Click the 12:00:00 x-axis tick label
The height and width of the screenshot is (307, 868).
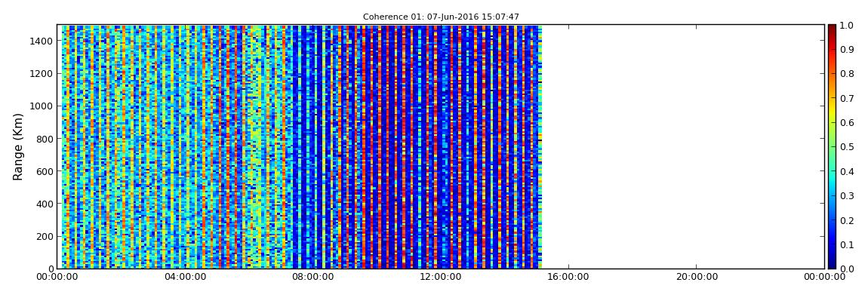tap(441, 277)
